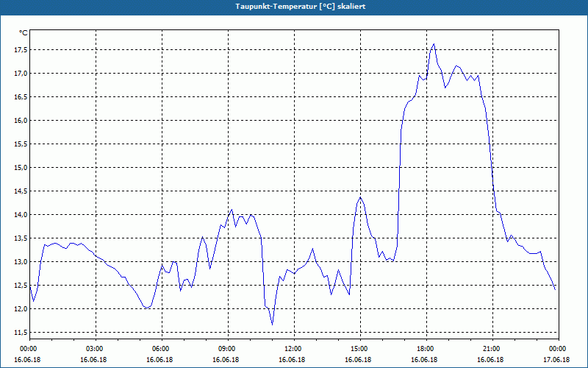Click the 16.06.18 date under 06:00
Image resolution: width=588 pixels, height=368 pixels.
159,360
